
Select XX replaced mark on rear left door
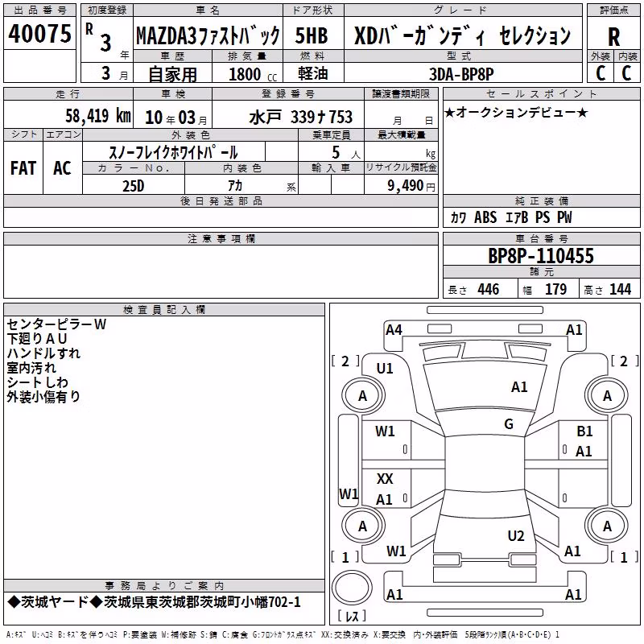[385, 478]
